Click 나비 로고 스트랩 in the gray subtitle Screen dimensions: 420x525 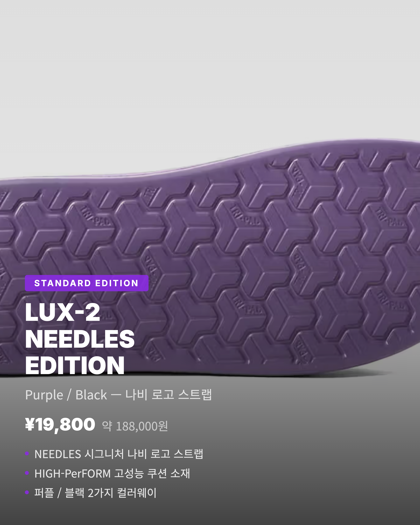(169, 394)
